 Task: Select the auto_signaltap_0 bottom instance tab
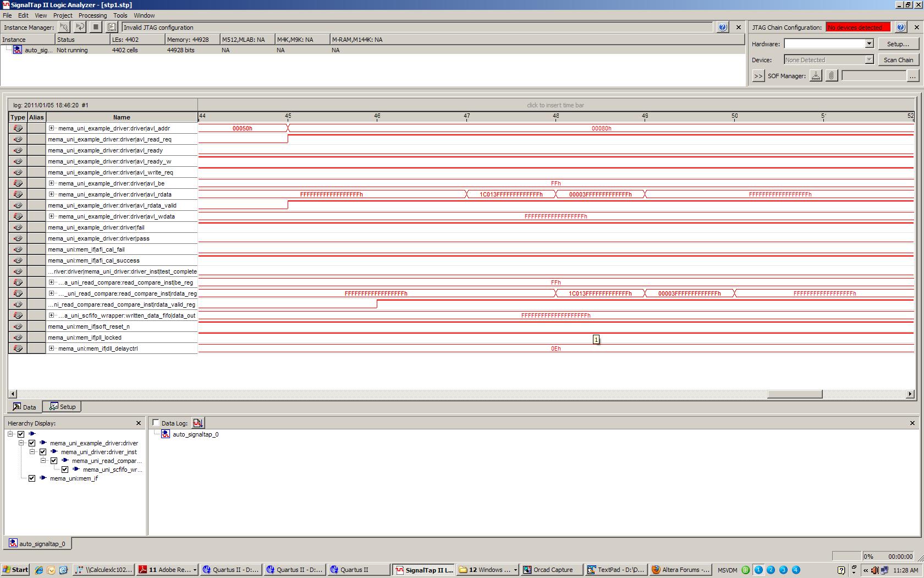pos(38,544)
